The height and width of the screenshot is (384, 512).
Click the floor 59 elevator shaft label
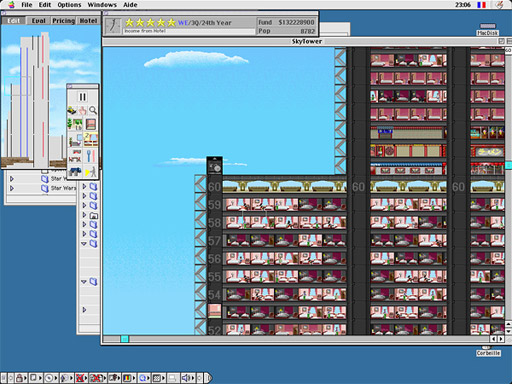(214, 205)
